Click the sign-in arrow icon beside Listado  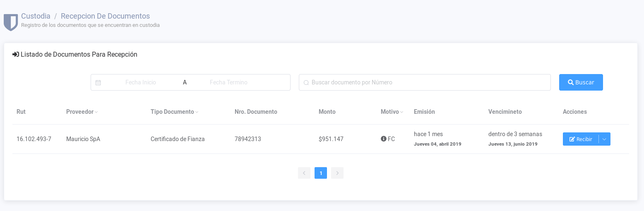point(16,55)
